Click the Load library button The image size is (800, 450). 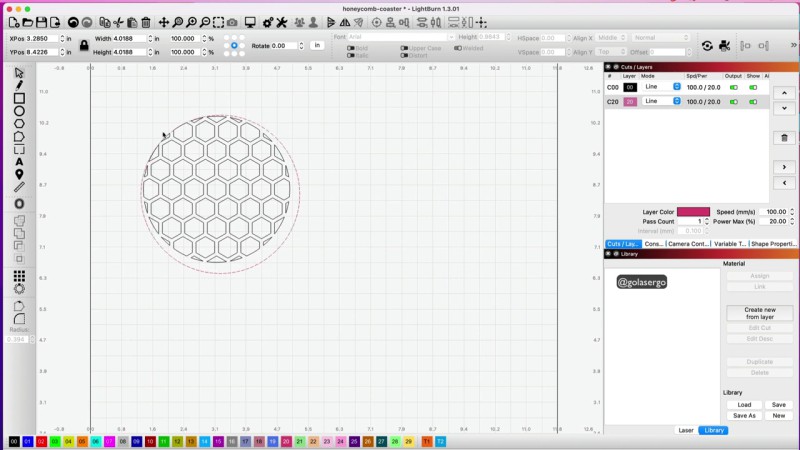tap(744, 405)
